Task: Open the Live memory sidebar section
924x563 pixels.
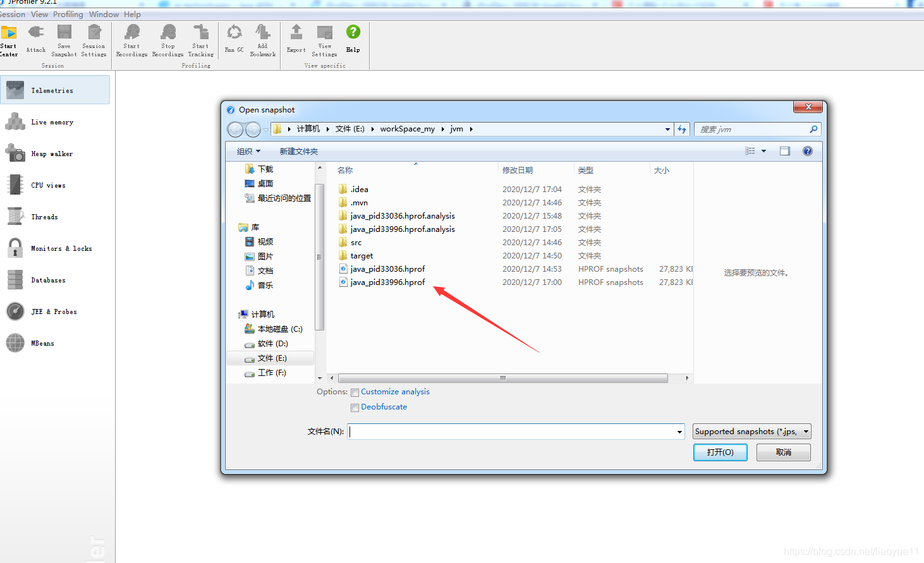Action: [55, 122]
